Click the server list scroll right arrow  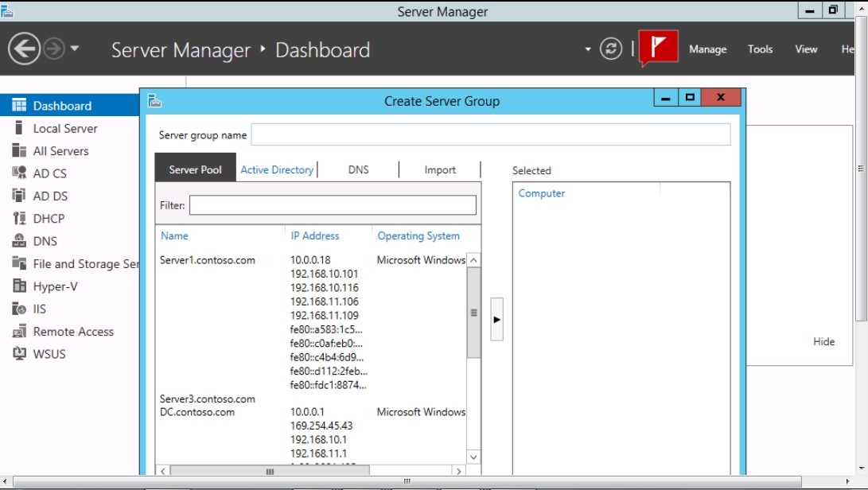coord(458,471)
